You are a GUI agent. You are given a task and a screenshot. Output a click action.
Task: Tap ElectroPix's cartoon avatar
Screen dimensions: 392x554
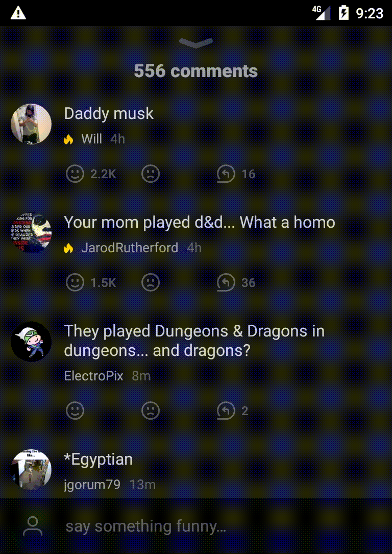pos(31,341)
